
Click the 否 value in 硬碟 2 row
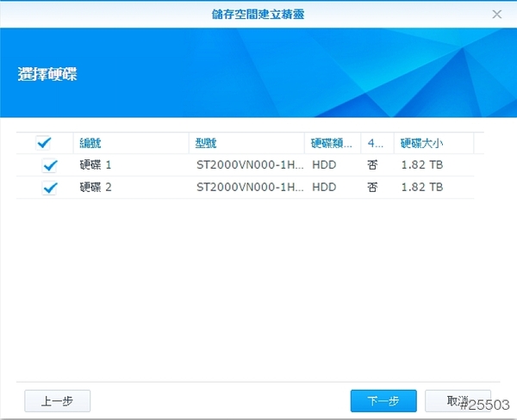[372, 187]
